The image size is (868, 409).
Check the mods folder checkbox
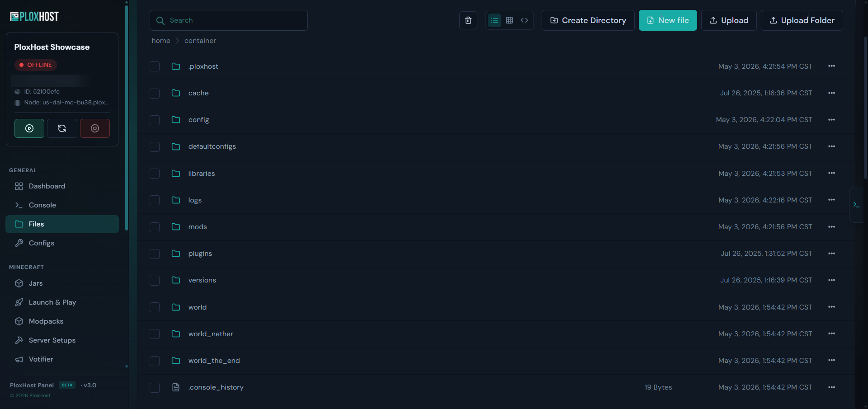pos(155,227)
